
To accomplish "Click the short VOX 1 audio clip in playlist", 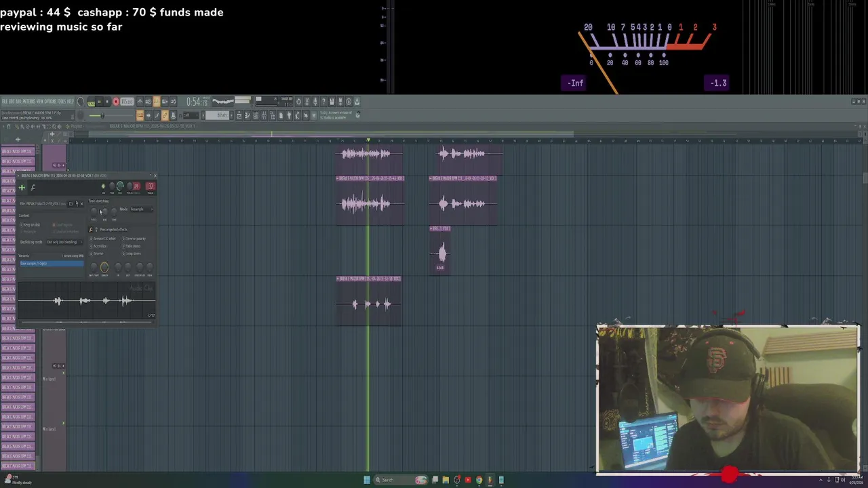I will click(440, 251).
